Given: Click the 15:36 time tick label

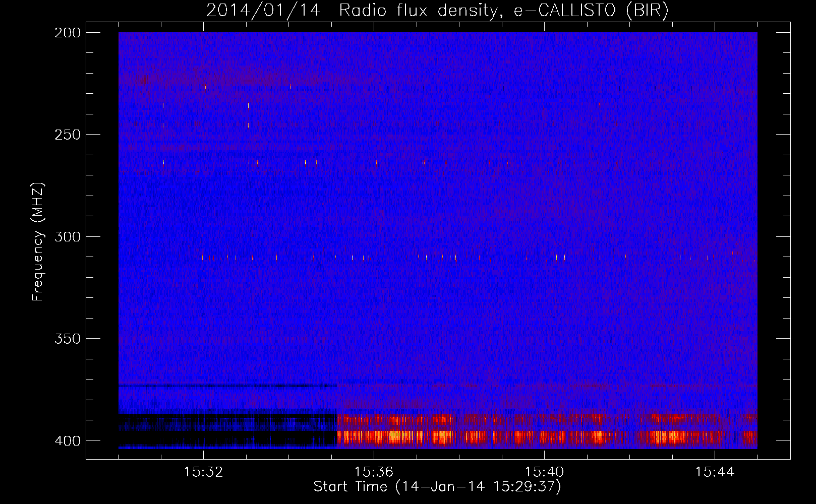Looking at the screenshot, I should coord(374,472).
